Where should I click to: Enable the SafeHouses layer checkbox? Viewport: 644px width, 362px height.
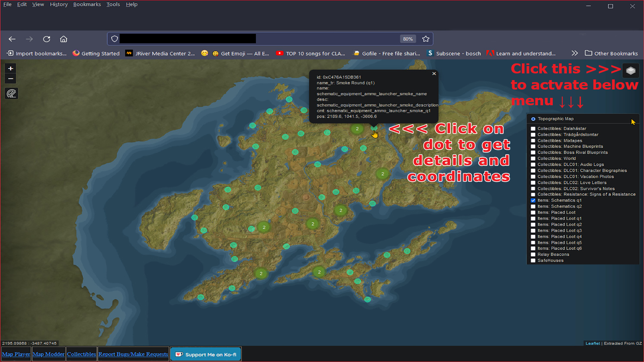point(533,260)
